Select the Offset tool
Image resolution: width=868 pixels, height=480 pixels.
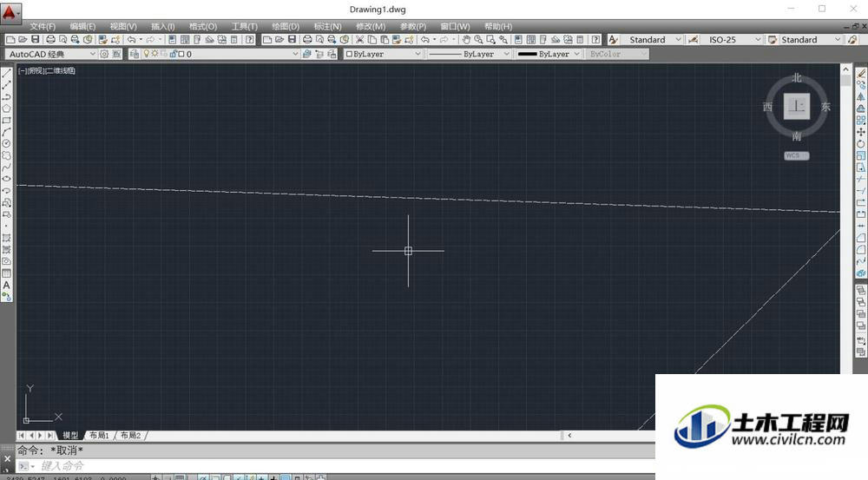pos(861,108)
